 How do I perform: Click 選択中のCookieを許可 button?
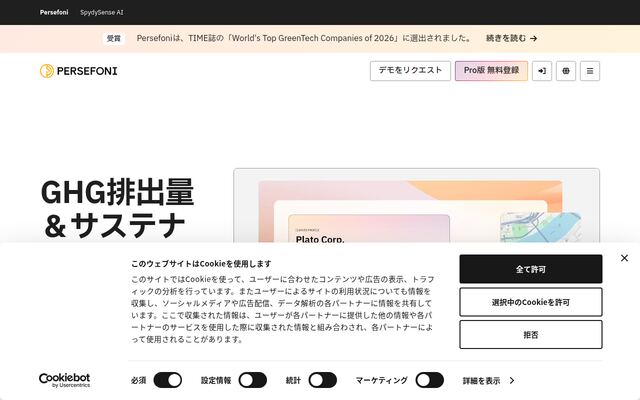tap(531, 302)
